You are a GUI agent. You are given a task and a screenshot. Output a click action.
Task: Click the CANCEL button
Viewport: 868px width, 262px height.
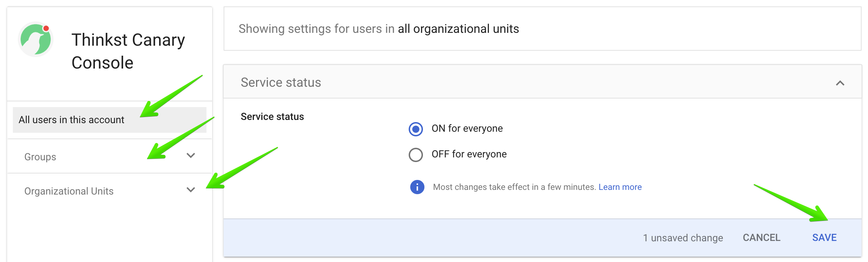click(761, 238)
